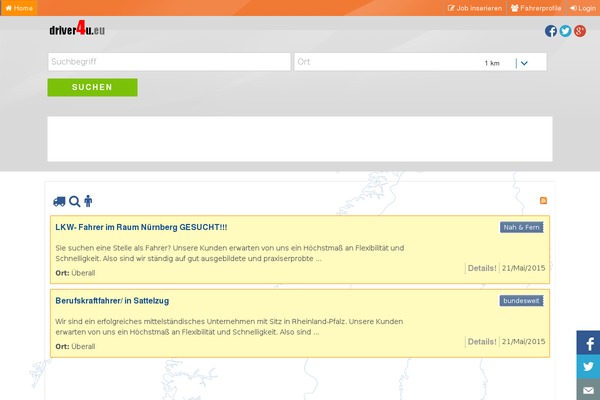
Task: Click the Nah & Fern tag
Action: [522, 227]
